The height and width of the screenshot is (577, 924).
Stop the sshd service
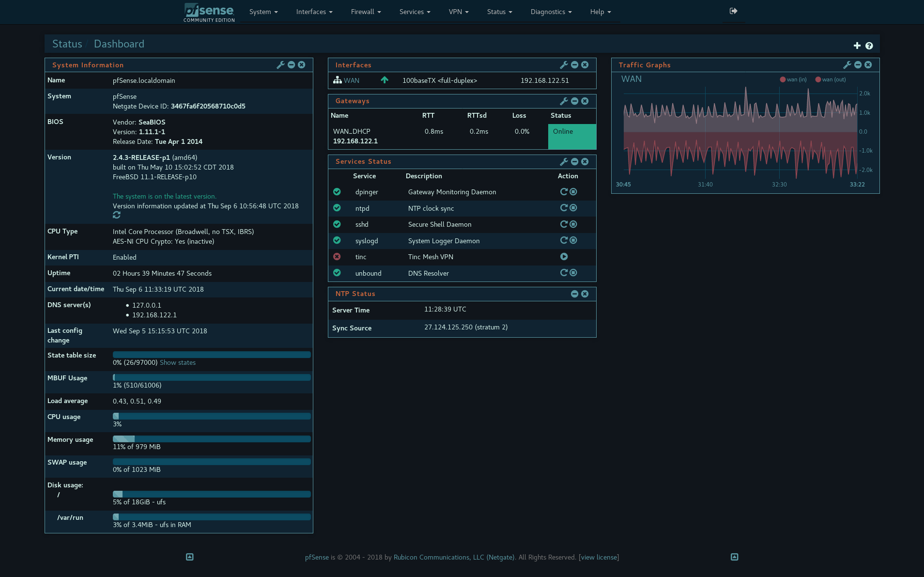(x=573, y=224)
